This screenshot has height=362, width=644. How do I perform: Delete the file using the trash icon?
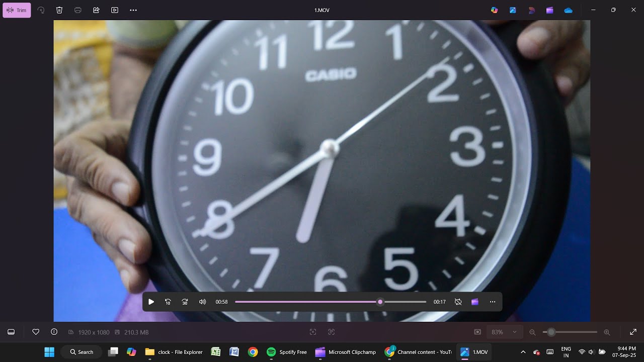coord(59,10)
